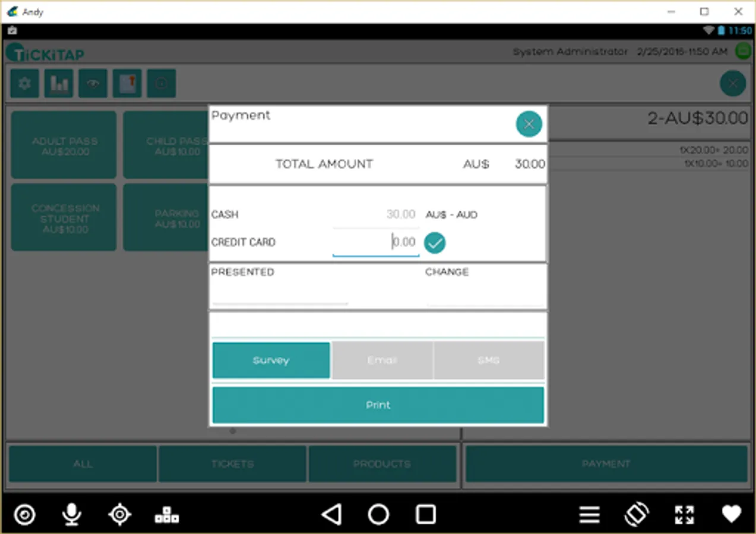756x534 pixels.
Task: Click the eye view icon in toolbar
Action: (93, 83)
